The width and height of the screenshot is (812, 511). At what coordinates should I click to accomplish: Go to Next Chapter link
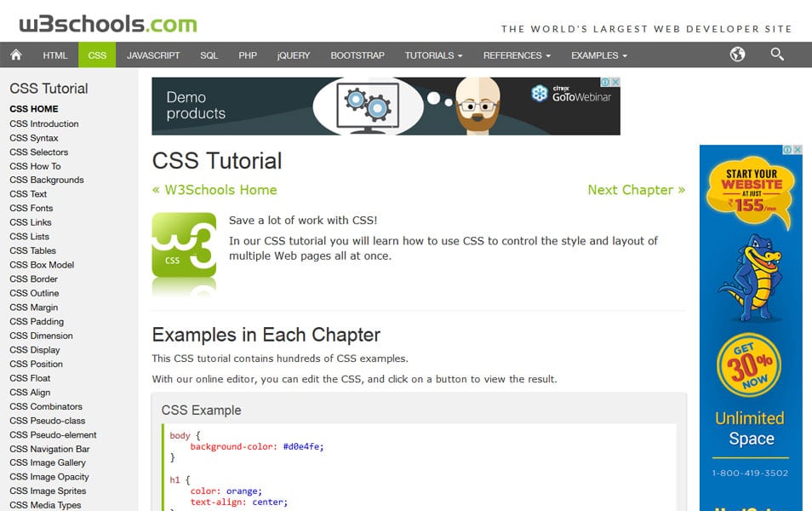(637, 190)
